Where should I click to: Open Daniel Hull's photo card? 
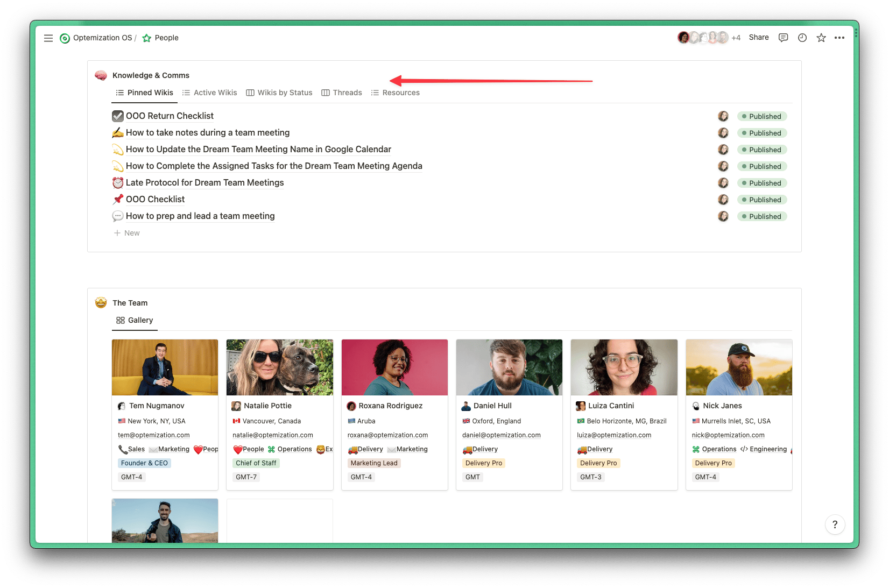point(509,367)
